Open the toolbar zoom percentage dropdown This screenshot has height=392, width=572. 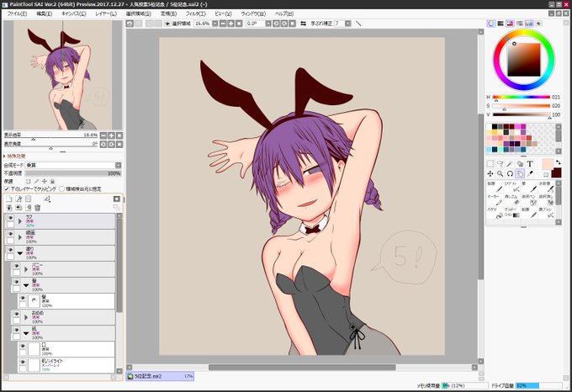pyautogui.click(x=214, y=24)
